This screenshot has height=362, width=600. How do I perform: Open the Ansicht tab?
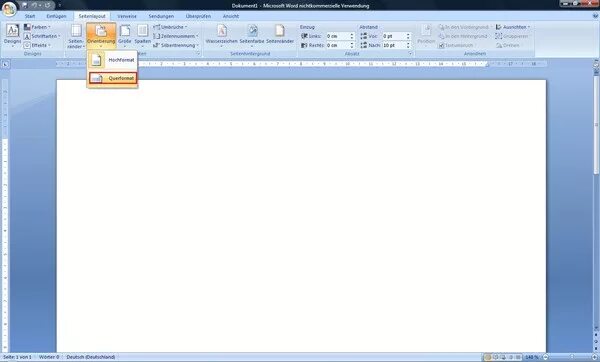[231, 16]
